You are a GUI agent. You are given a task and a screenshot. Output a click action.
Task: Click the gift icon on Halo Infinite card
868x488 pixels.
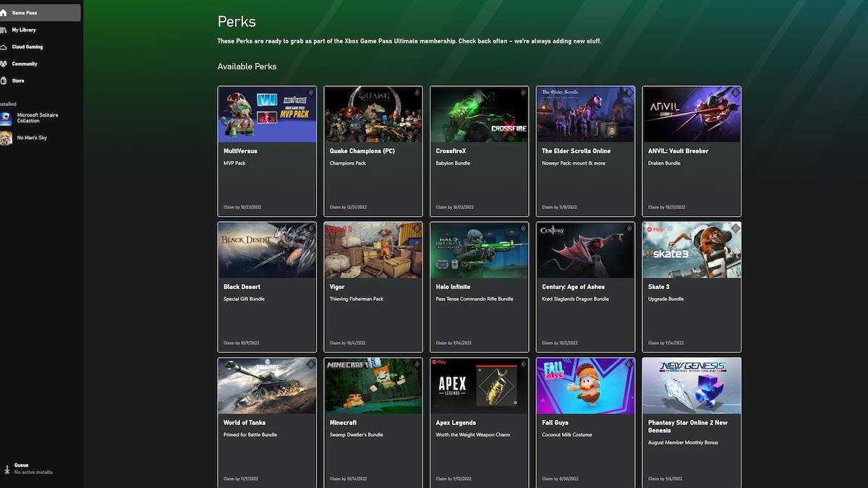coord(523,228)
